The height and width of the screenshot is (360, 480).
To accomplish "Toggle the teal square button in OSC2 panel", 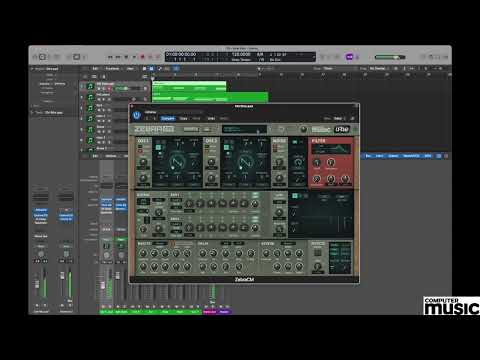I will pos(227,147).
